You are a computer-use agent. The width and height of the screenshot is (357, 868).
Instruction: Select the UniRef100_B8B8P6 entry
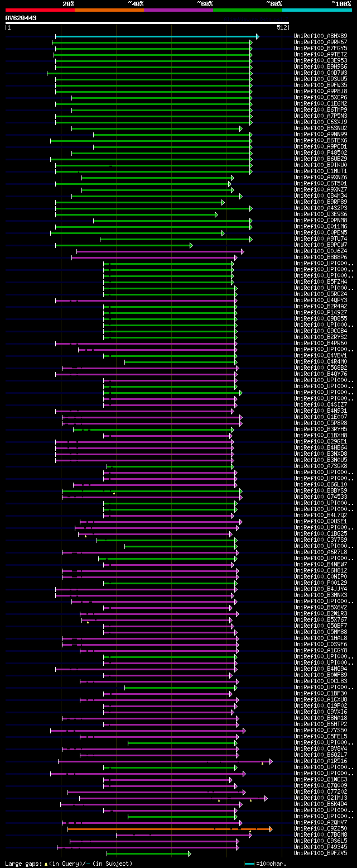pyautogui.click(x=320, y=257)
